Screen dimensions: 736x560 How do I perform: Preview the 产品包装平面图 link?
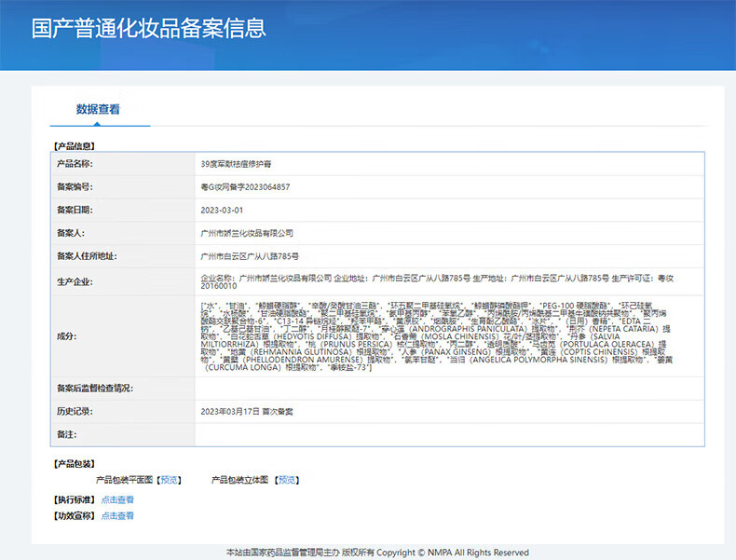[x=169, y=480]
